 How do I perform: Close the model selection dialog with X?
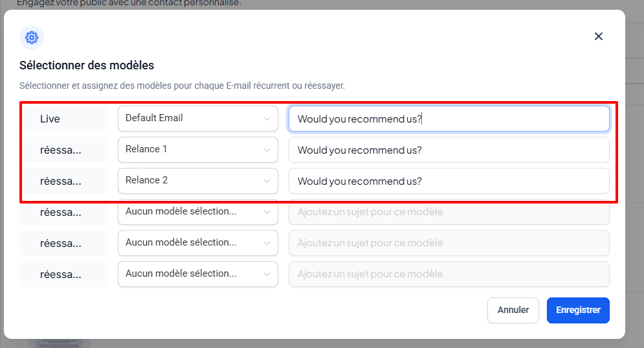[599, 36]
